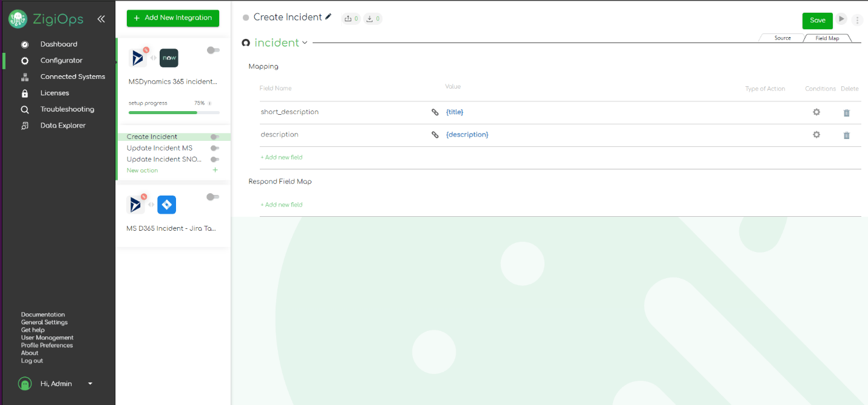Toggle the MS D365 Incident - Jira switch
Image resolution: width=868 pixels, height=405 pixels.
click(213, 197)
